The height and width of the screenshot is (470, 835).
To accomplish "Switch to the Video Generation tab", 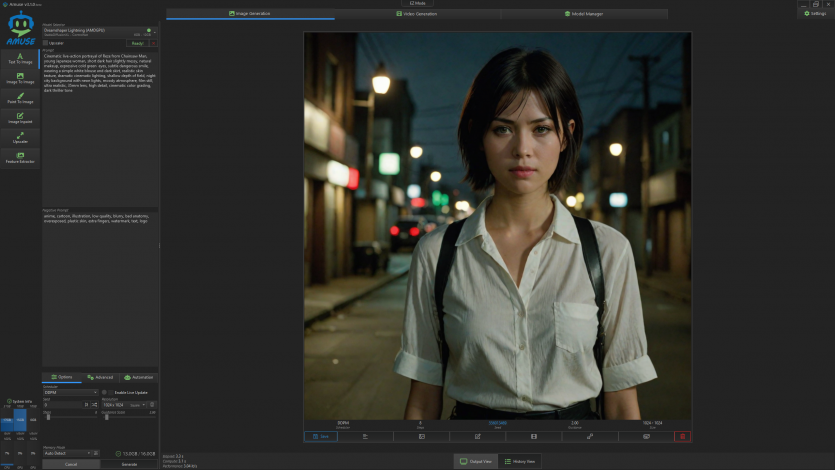I will coord(417,14).
